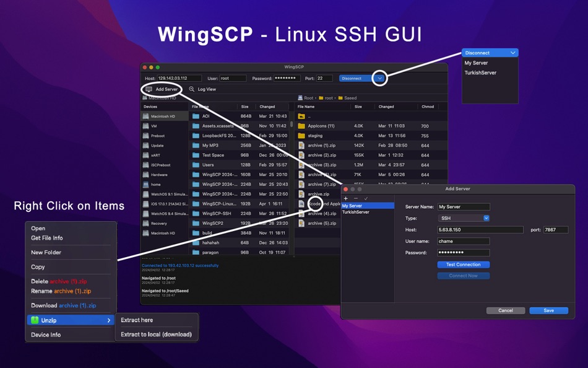The image size is (588, 368).
Task: Click the Add Server computer icon
Action: point(149,89)
